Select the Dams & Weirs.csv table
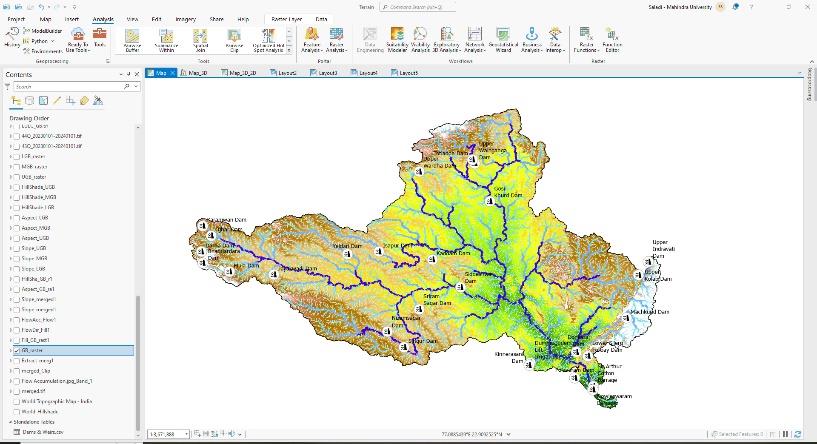Screen dimensions: 817x444 click(x=40, y=431)
